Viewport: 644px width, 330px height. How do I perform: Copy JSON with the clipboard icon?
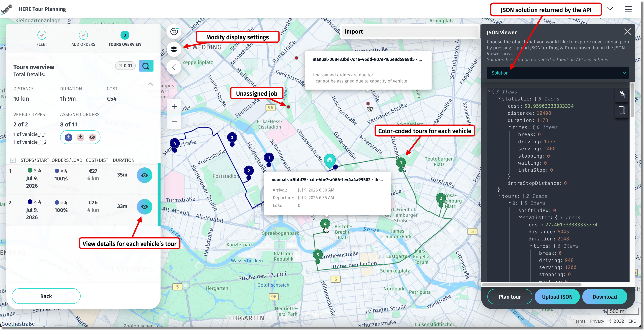pos(622,95)
